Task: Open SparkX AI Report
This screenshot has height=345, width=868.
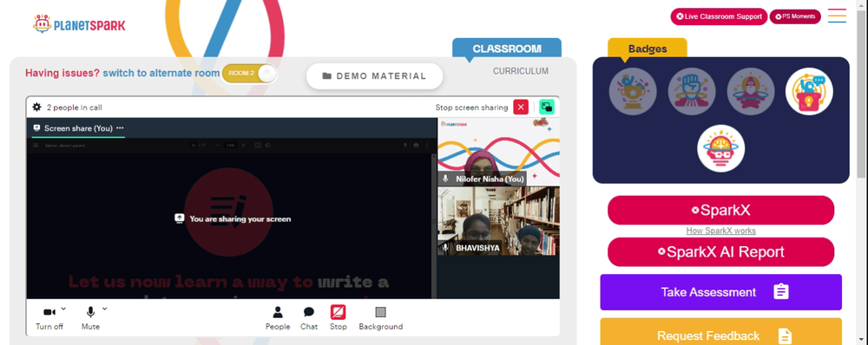Action: tap(720, 252)
